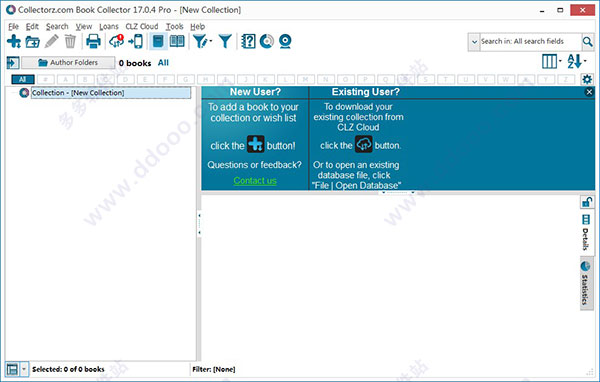The image size is (600, 382).
Task: Close the welcome banner with X
Action: [x=589, y=92]
